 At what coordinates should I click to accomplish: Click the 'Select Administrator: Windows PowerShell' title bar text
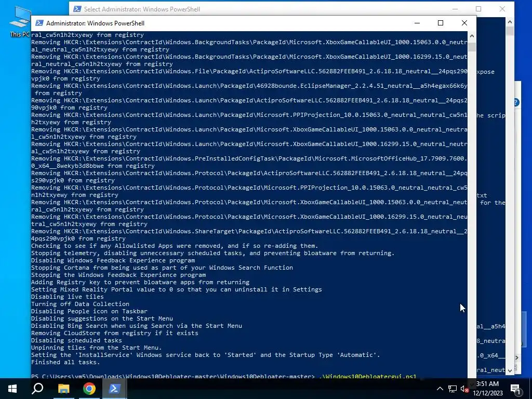[x=142, y=9]
